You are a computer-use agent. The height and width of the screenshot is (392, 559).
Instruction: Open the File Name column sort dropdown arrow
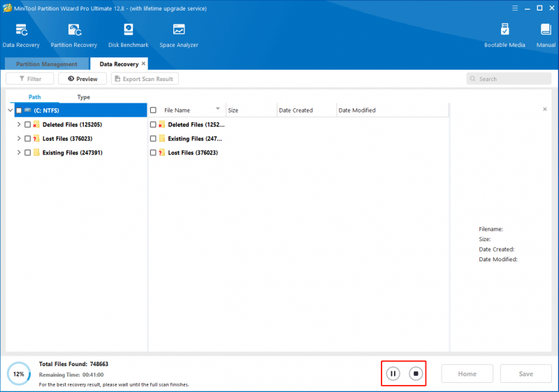pos(218,109)
